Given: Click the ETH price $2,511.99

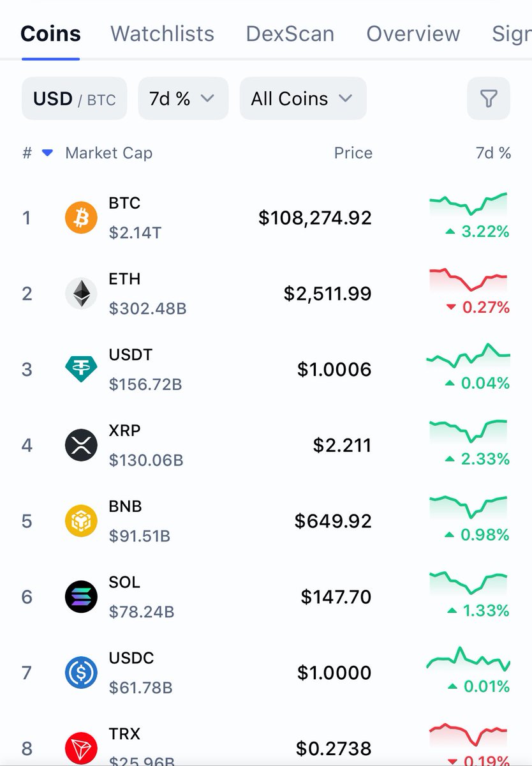Looking at the screenshot, I should pos(328,294).
